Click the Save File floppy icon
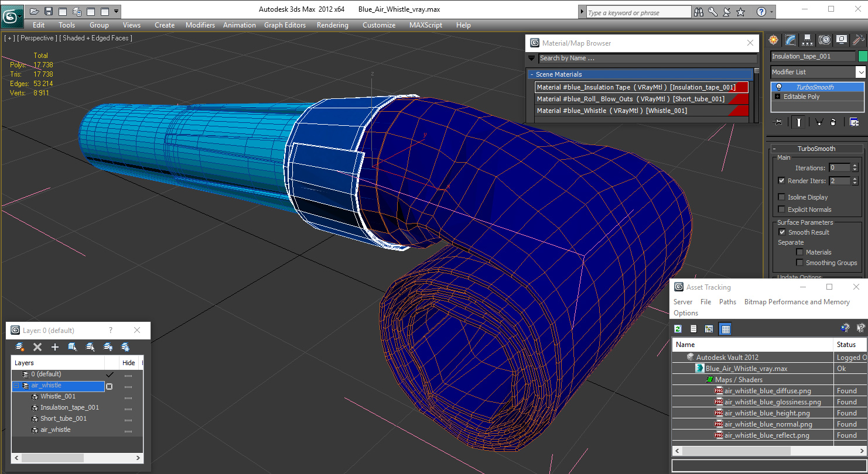Viewport: 868px width, 474px height. [x=49, y=11]
